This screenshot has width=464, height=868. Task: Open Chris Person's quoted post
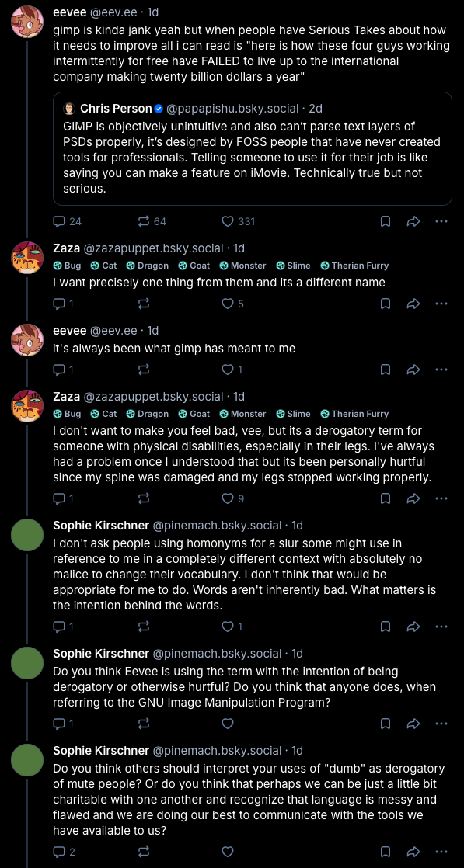tap(253, 148)
